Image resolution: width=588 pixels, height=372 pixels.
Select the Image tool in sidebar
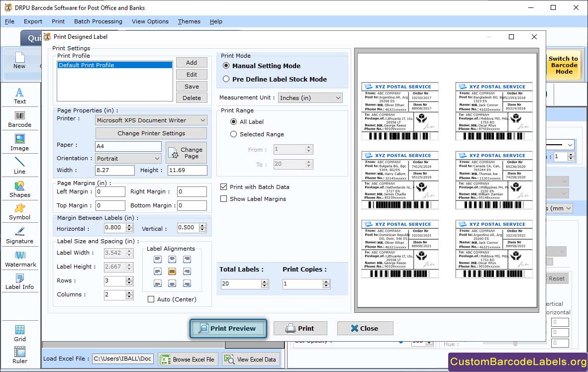pos(19,143)
